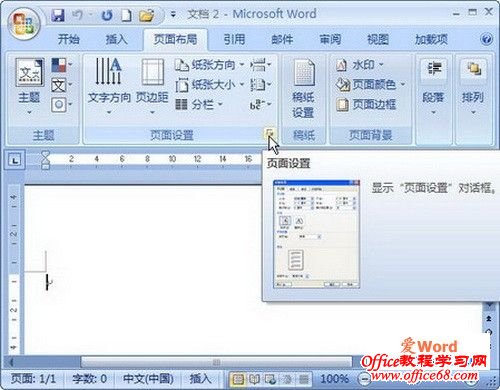The height and width of the screenshot is (390, 500).
Task: Create new blank document icon
Action: tap(126, 15)
